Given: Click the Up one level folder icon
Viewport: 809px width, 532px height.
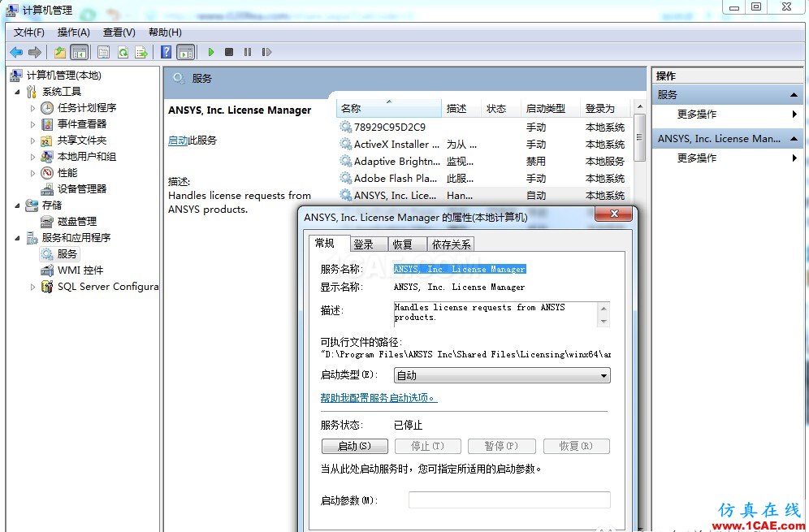Looking at the screenshot, I should coord(60,52).
